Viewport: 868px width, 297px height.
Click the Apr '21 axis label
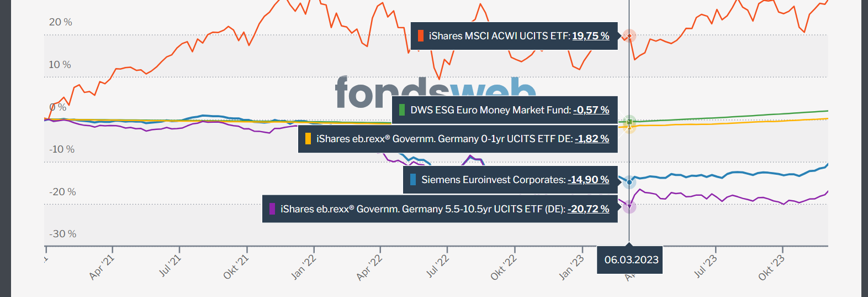(102, 267)
